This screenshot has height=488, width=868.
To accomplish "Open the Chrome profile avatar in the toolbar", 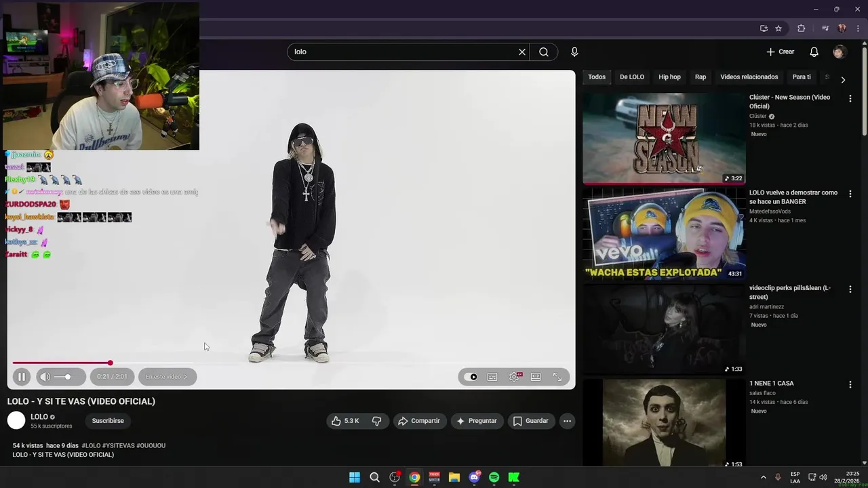I will 842,28.
